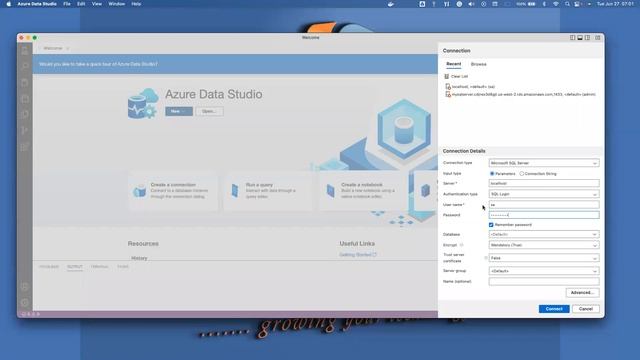Open the Source Control view in the activity bar
The width and height of the screenshot is (640, 360).
pos(25,131)
